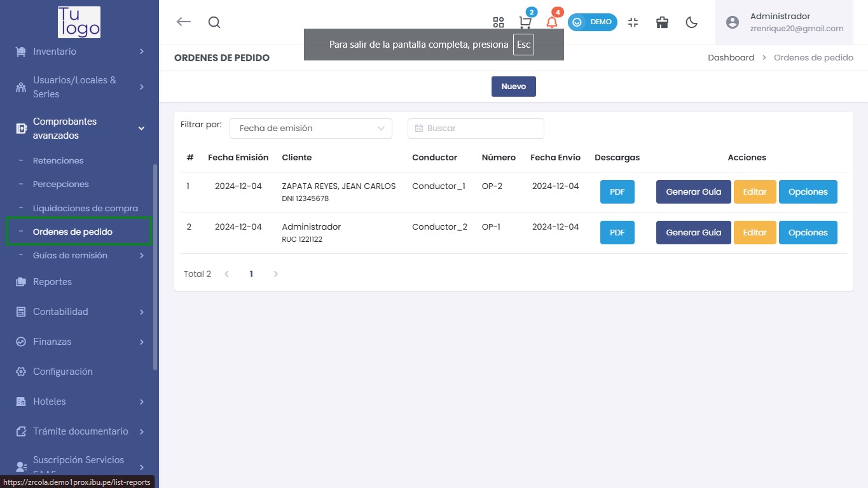Toggle dark mode moon icon
Image resolution: width=868 pixels, height=488 pixels.
pyautogui.click(x=692, y=22)
